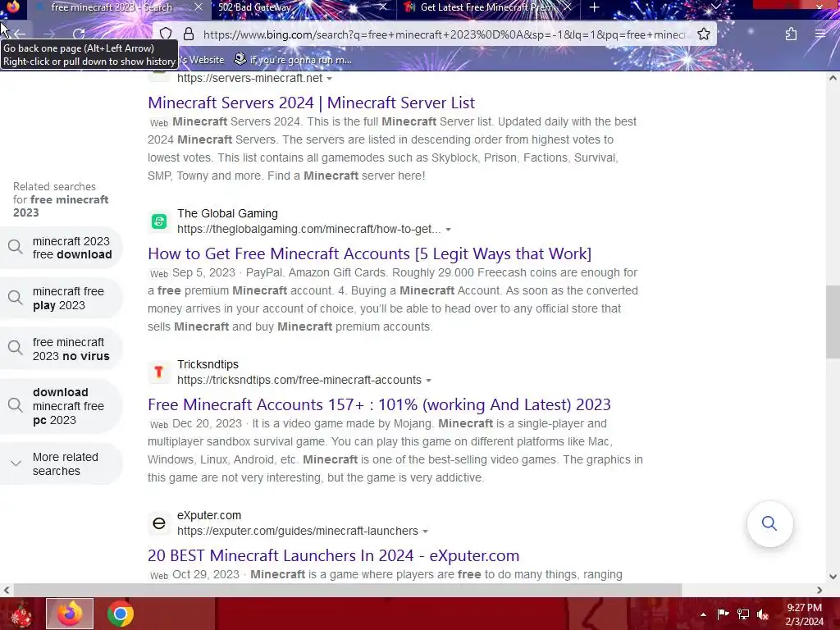Switch to the 'Get Latest Free Minecraft' tab
840x630 pixels.
(486, 7)
